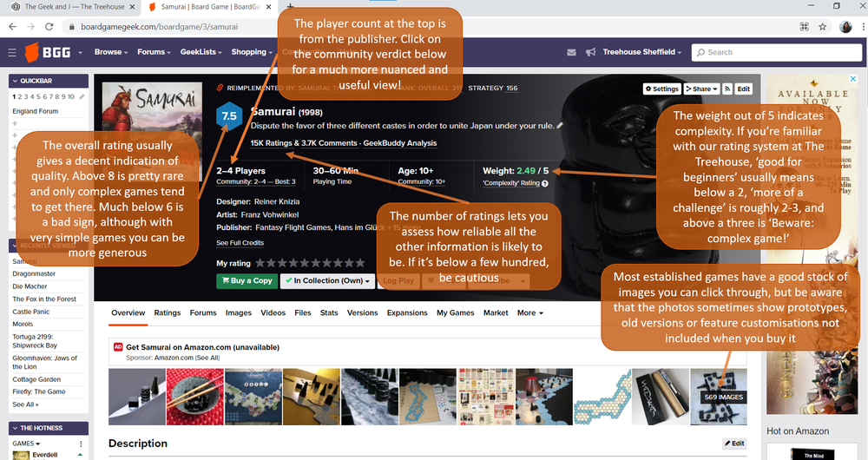Open Castle Panic in recently viewed

click(x=31, y=312)
